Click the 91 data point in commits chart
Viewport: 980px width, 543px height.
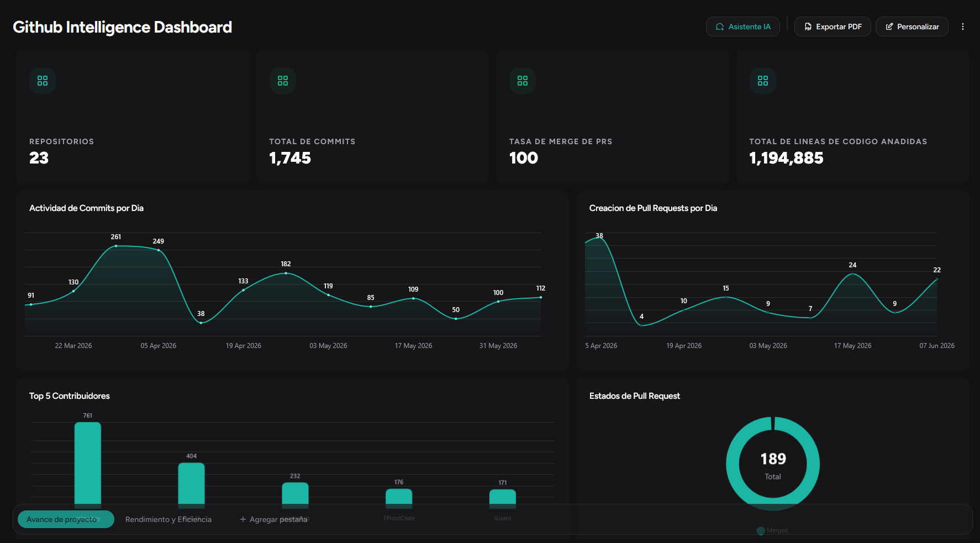pyautogui.click(x=31, y=304)
